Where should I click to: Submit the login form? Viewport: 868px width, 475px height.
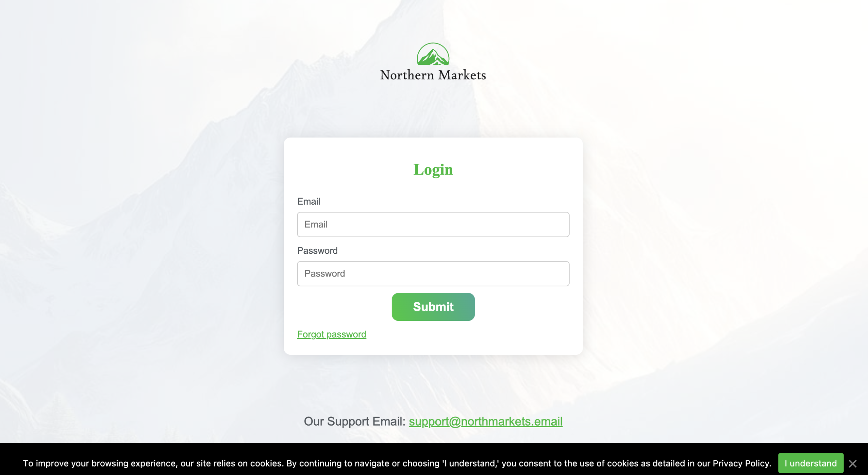coord(433,307)
